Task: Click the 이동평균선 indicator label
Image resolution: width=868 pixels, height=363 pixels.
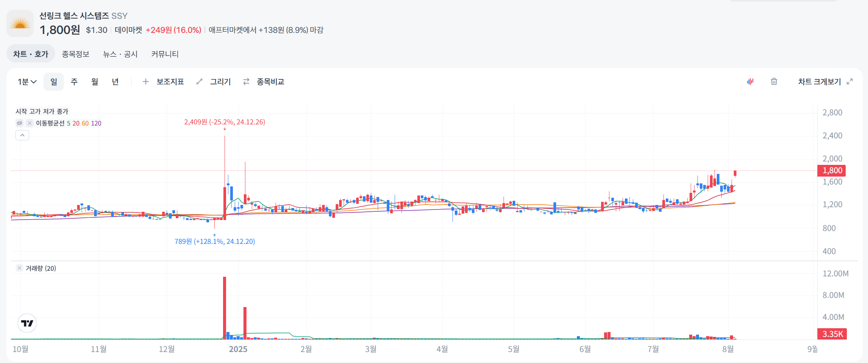Action: click(50, 123)
